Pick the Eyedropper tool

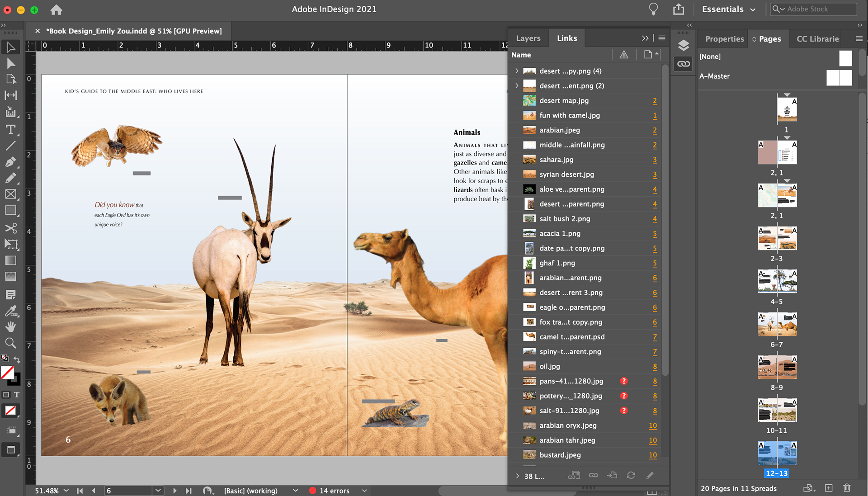coord(10,311)
